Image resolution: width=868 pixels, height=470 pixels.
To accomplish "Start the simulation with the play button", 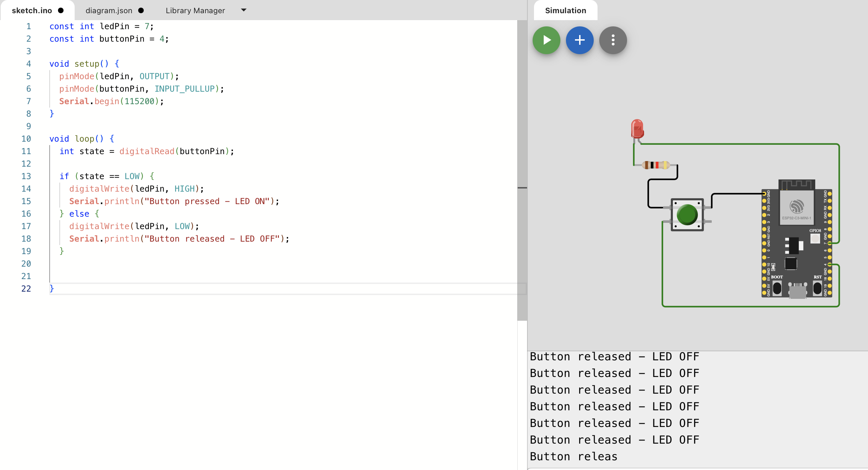I will point(546,40).
